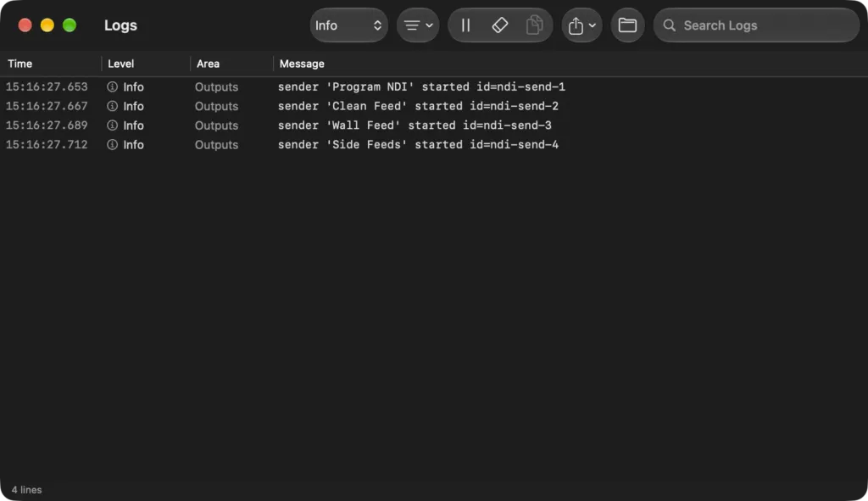Close the Logs window
868x501 pixels.
coord(25,25)
